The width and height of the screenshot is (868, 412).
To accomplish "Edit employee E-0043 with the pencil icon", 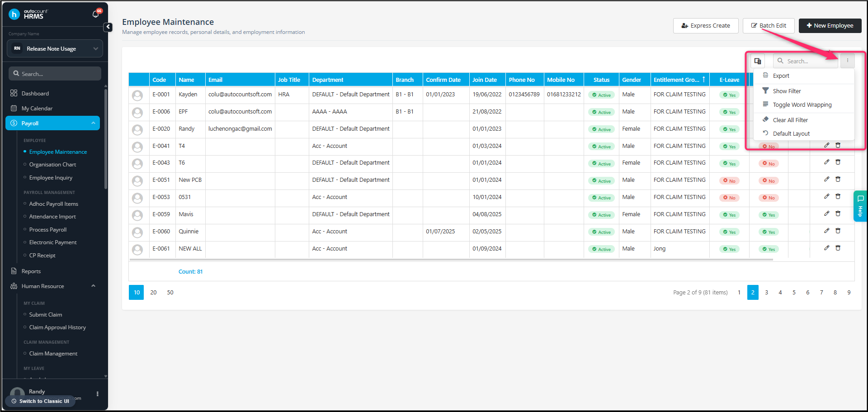I will (x=826, y=162).
